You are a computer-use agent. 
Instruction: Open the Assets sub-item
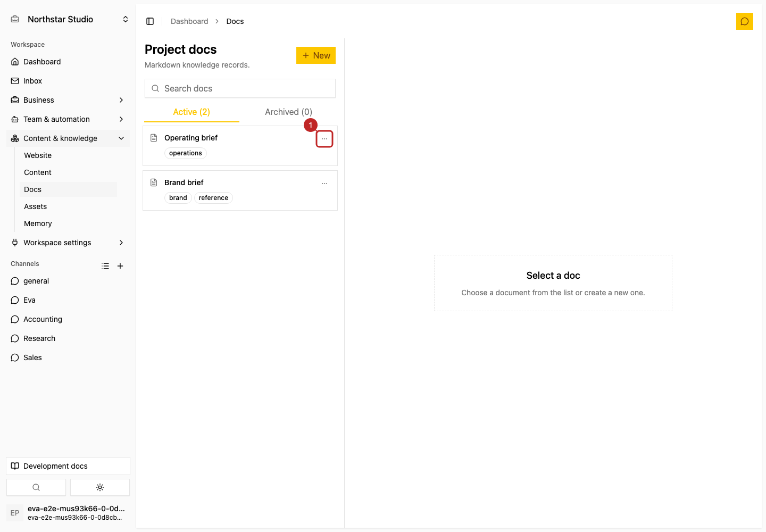click(x=68, y=206)
